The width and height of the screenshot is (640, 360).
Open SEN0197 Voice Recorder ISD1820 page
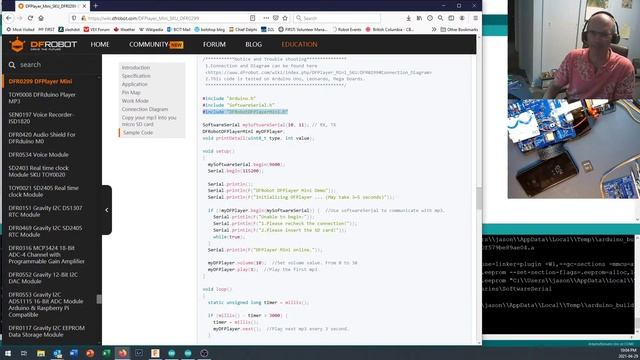(41, 118)
